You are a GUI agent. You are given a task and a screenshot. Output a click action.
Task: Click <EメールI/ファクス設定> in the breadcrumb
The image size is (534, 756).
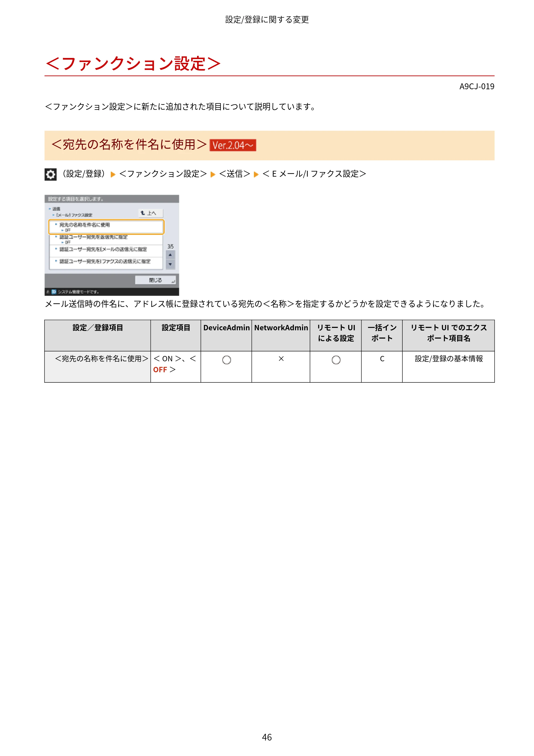click(314, 174)
